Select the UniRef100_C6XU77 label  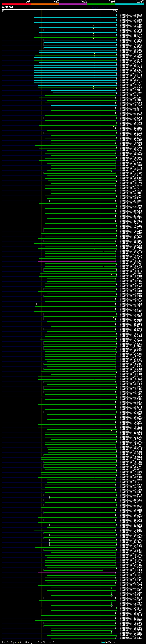tap(131, 548)
